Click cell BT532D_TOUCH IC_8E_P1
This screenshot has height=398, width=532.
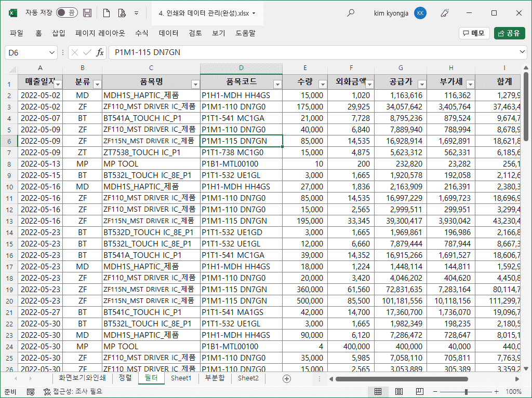(x=151, y=232)
